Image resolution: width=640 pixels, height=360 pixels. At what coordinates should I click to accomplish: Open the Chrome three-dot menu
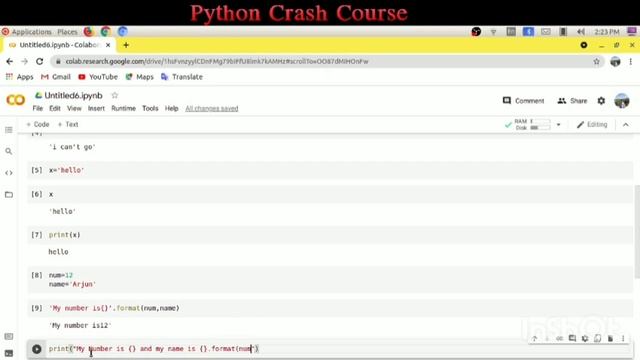click(631, 61)
